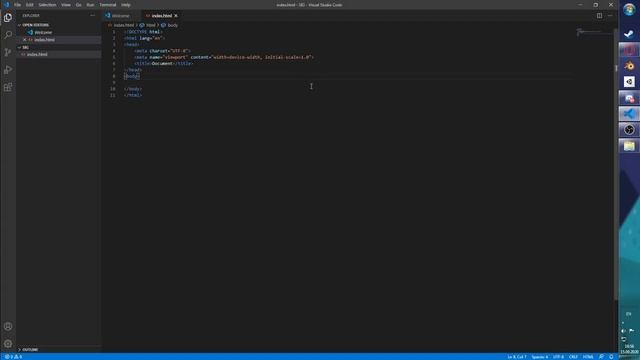Click errors and warnings count in status bar
Screen dimensions: 640x360
click(13, 357)
